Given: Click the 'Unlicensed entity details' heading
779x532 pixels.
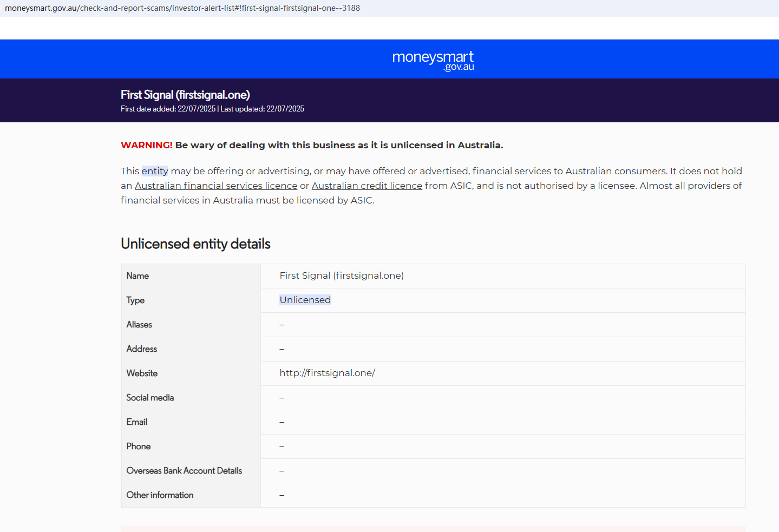Looking at the screenshot, I should 195,244.
